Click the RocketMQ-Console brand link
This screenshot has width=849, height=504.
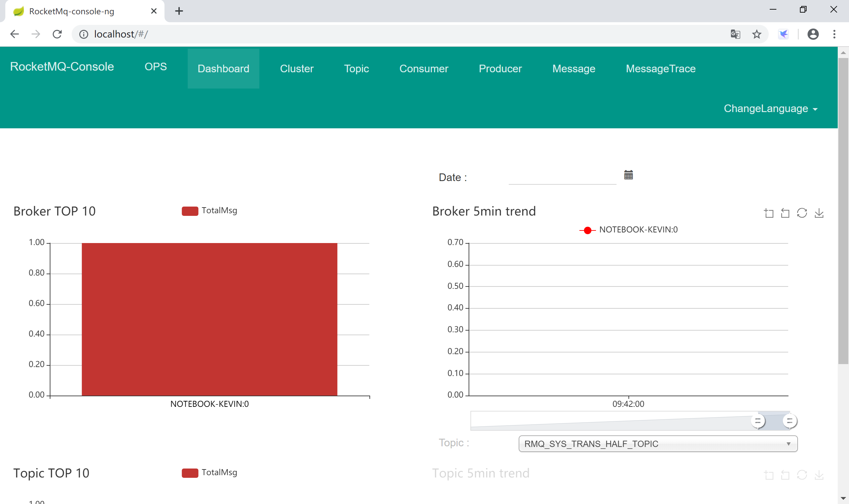62,67
